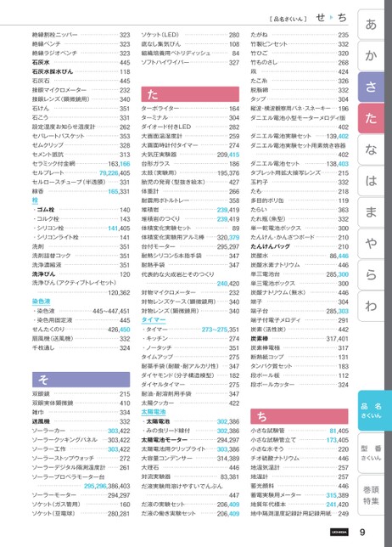Click the entry たがね

click(259, 35)
